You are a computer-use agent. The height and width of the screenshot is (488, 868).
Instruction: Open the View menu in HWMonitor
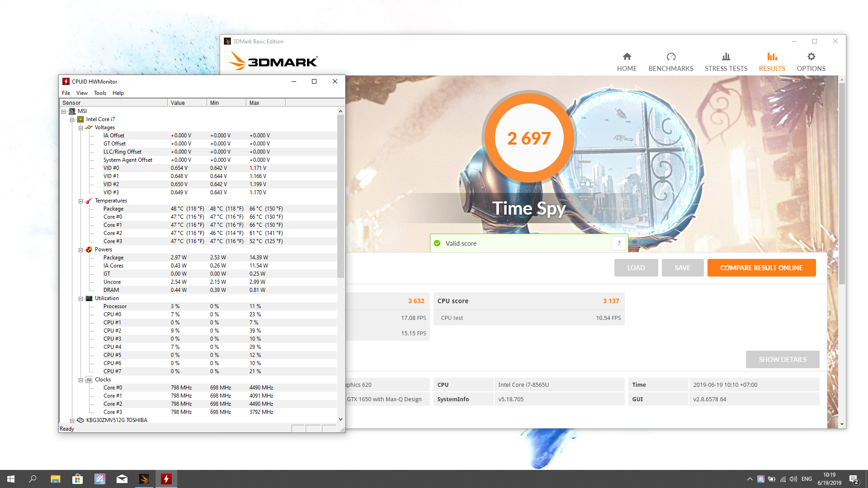82,93
